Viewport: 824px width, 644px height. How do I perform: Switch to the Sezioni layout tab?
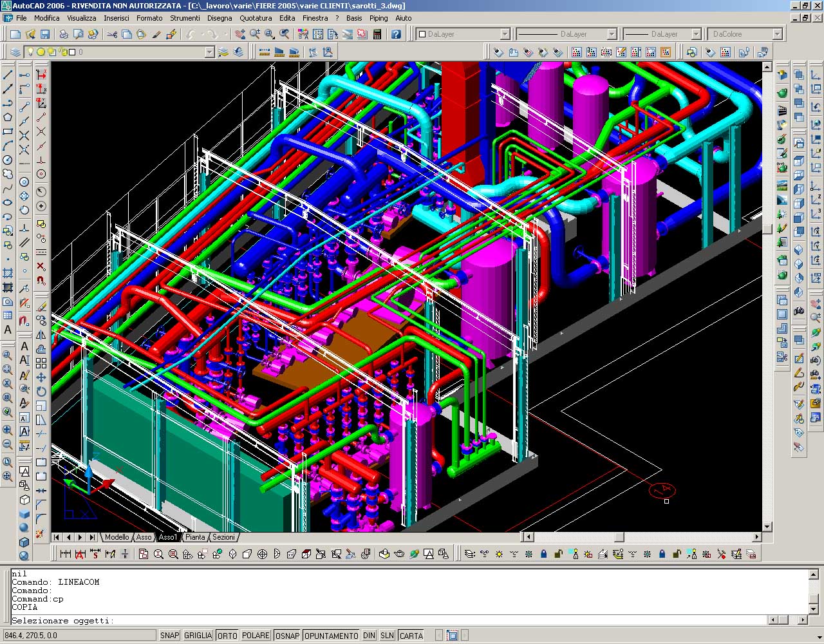click(223, 537)
